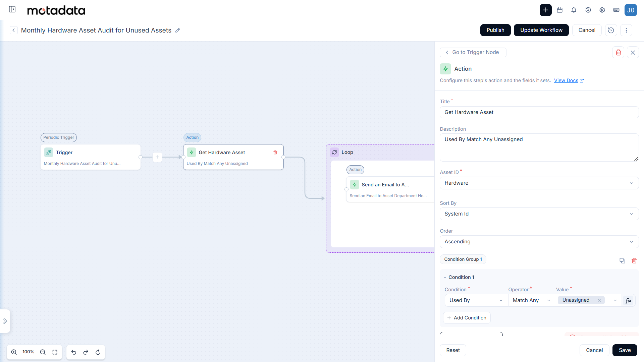
Task: Toggle the sidebar panel icon
Action: click(x=12, y=9)
